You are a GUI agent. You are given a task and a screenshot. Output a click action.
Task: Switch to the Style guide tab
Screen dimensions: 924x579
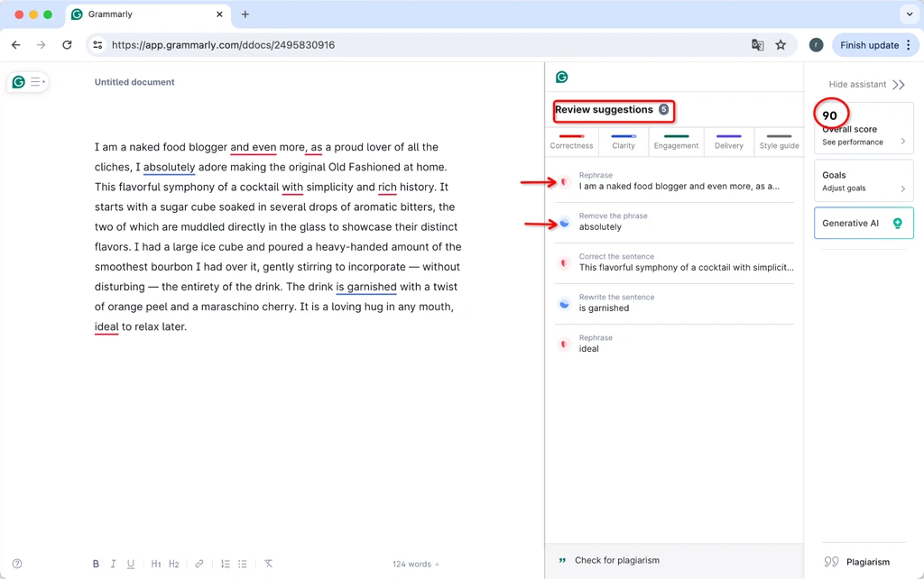(x=779, y=142)
